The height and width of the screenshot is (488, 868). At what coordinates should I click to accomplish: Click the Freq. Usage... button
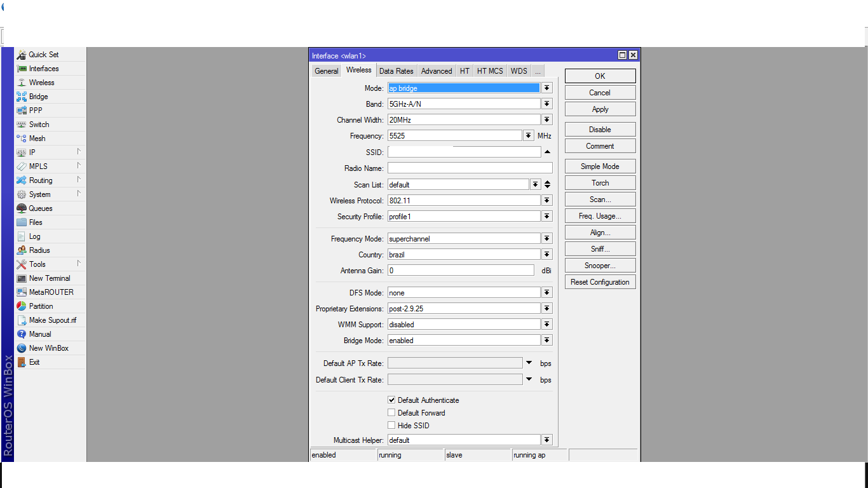click(x=600, y=216)
